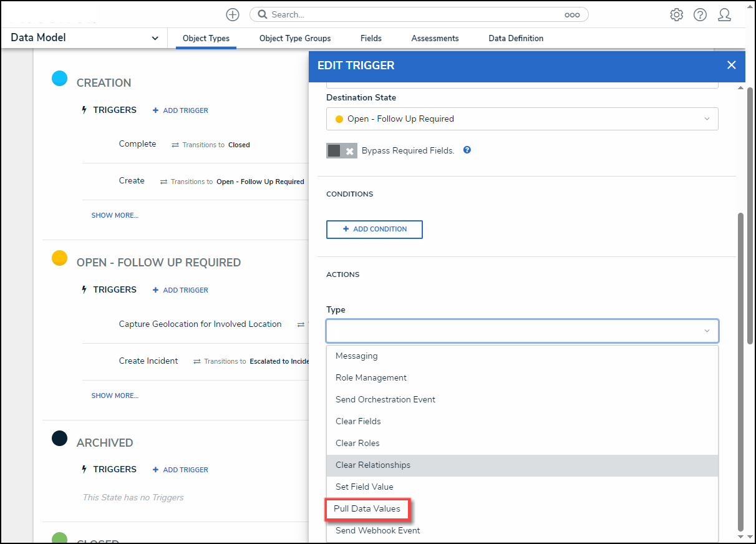The image size is (756, 544).
Task: Collapse the action Type dropdown
Action: point(707,331)
